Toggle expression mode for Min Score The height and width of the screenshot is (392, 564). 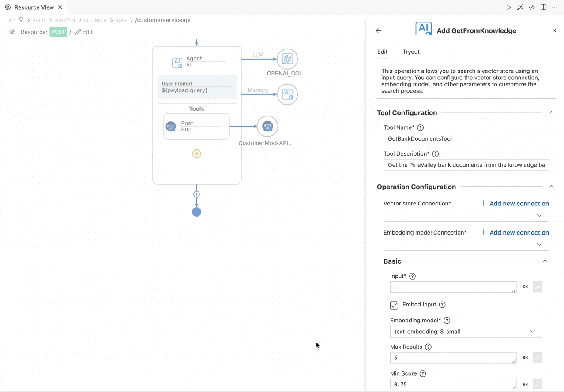(x=525, y=385)
